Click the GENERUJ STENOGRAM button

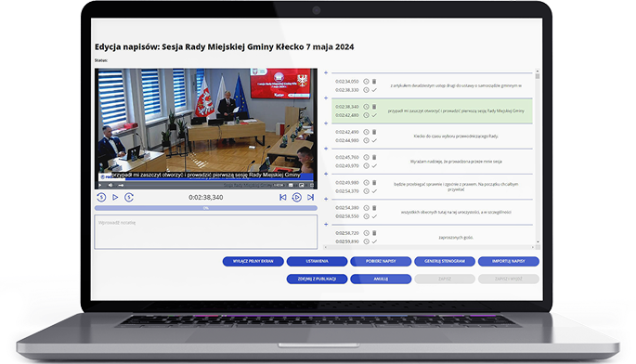click(445, 261)
